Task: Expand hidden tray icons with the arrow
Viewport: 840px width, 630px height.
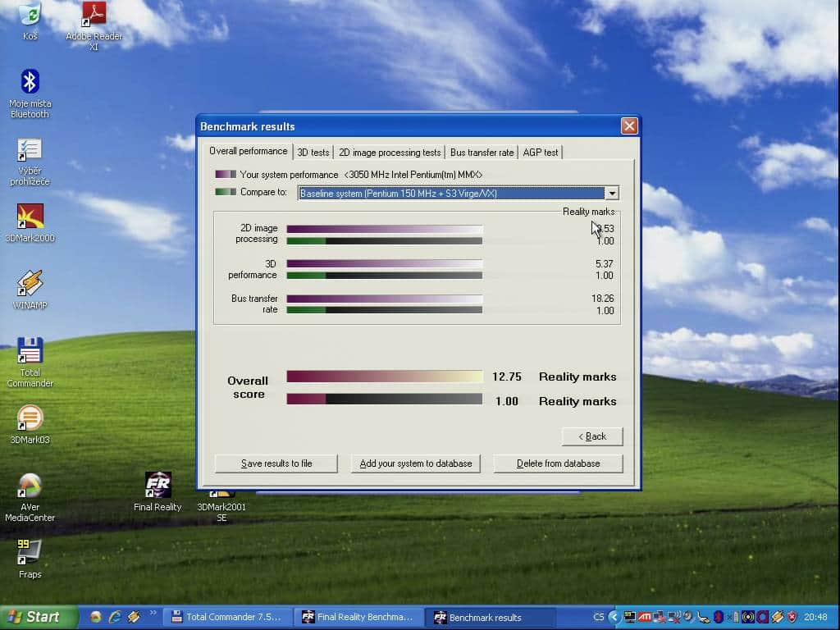Action: (614, 617)
